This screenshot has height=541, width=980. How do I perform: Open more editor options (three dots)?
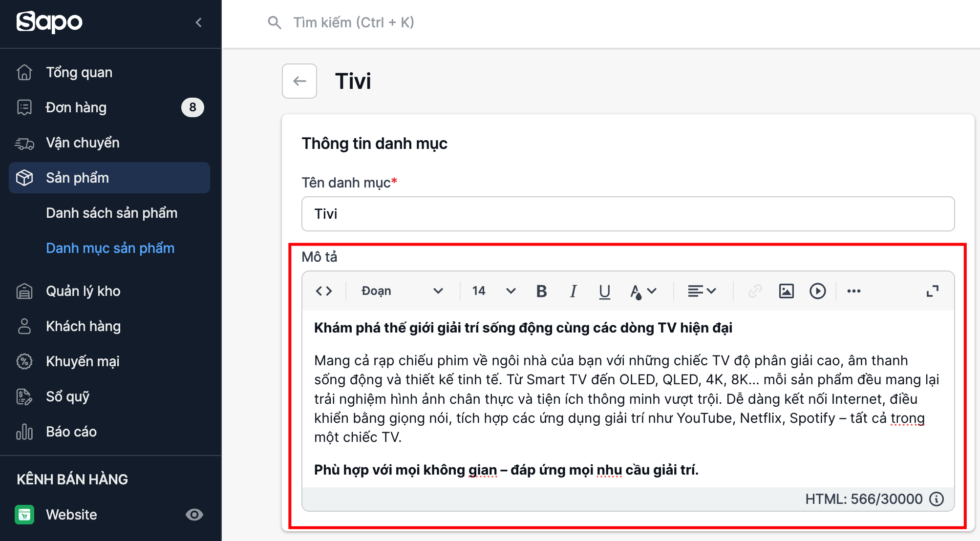click(853, 291)
